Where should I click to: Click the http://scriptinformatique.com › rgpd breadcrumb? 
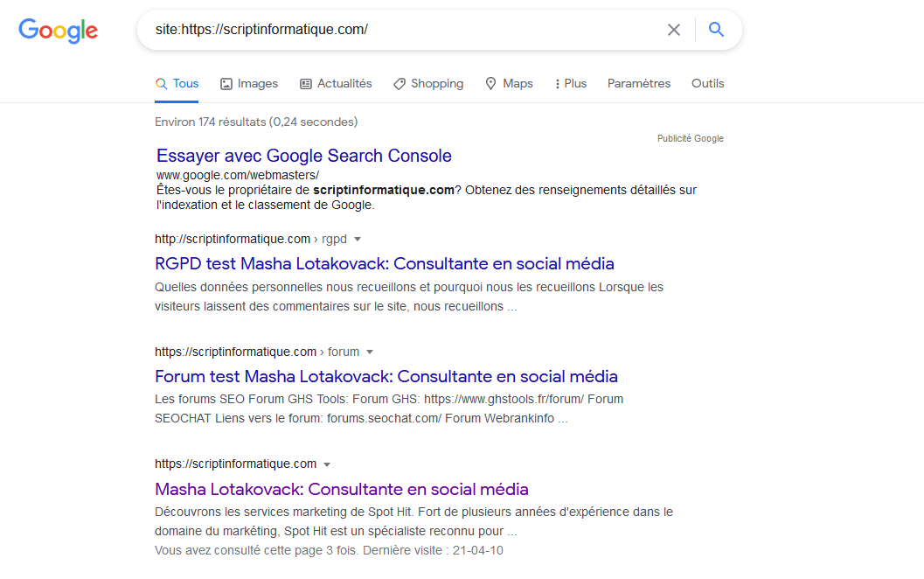[x=250, y=239]
